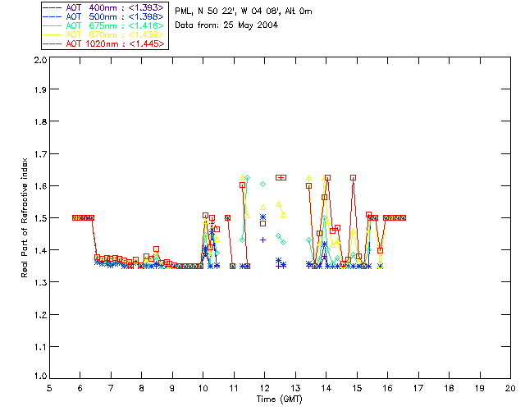Click the AOT 675nm legend entry

pyautogui.click(x=103, y=25)
